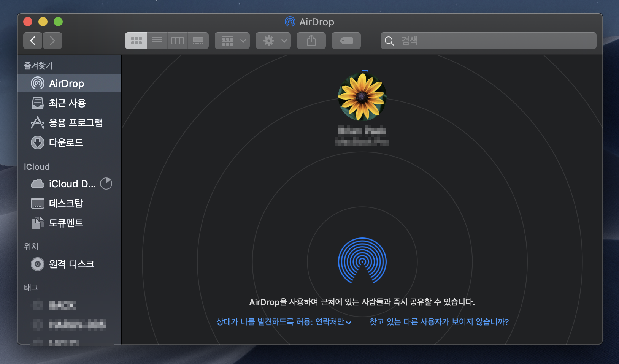
Task: Click the Share toolbar button
Action: coord(311,41)
